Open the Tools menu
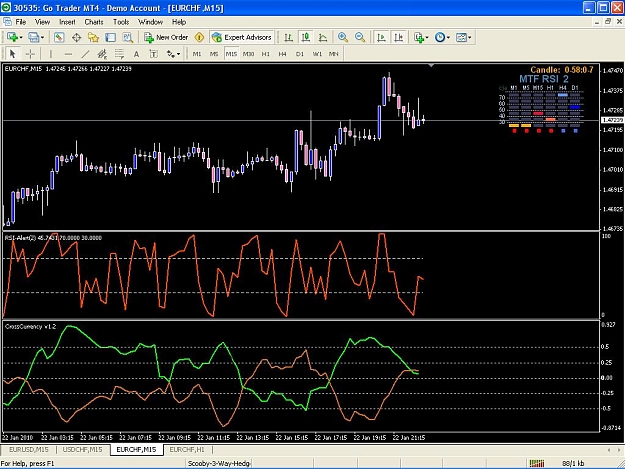The image size is (625, 469). (121, 22)
